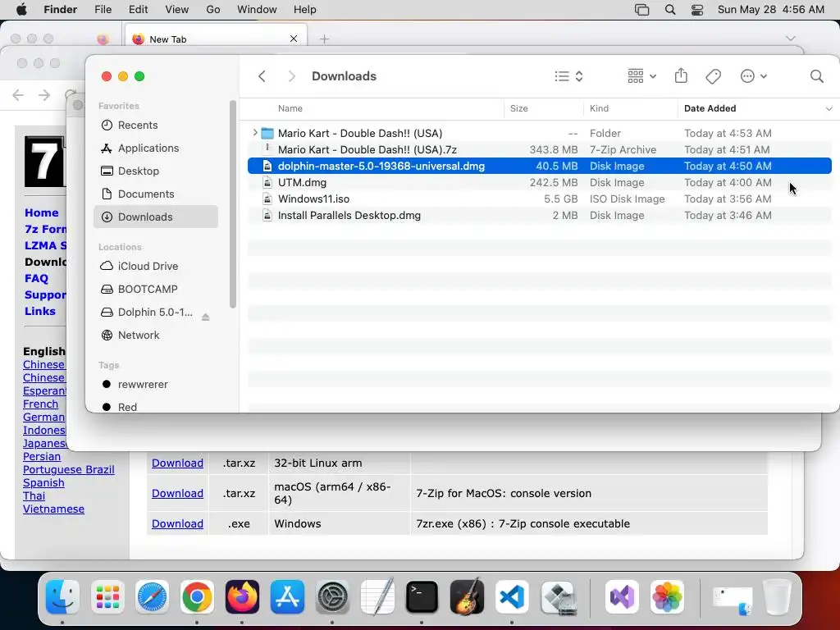This screenshot has width=840, height=630.
Task: Open Finder from the Dock
Action: [62, 597]
